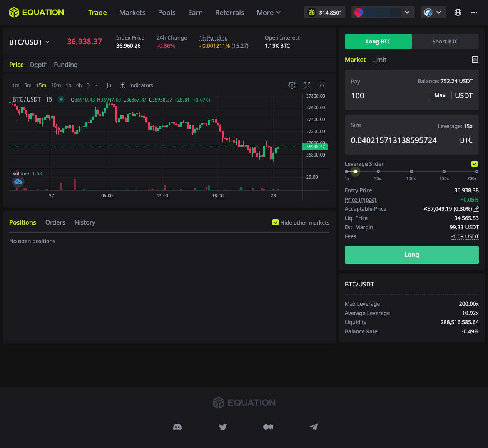Viewport: 488px width, 448px height.
Task: Edit acceptable price with the pencil icon
Action: pos(476,209)
